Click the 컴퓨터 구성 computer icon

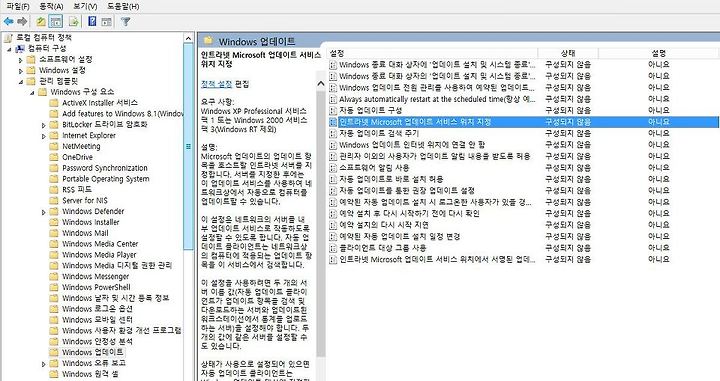click(x=20, y=49)
